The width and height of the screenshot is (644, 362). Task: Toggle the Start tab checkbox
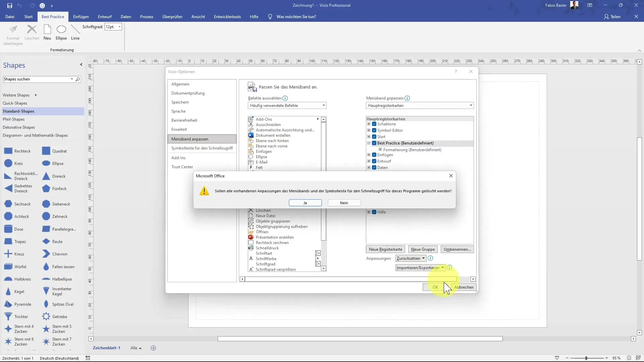tap(374, 137)
